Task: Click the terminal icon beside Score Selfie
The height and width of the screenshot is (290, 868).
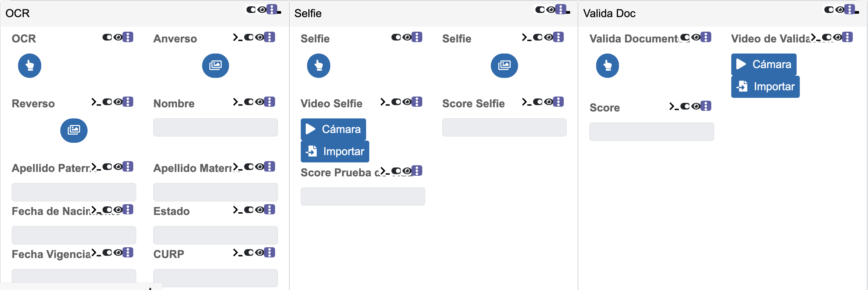Action: [x=526, y=102]
